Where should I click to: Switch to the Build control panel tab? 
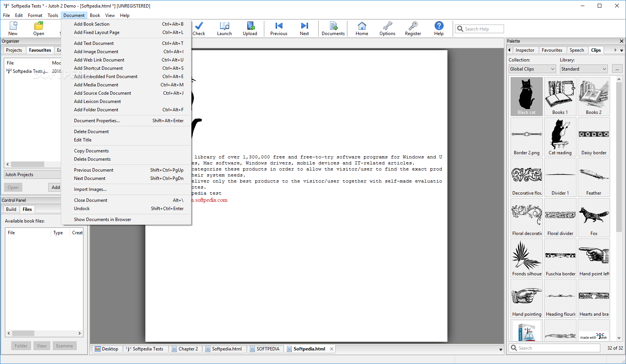tap(11, 209)
